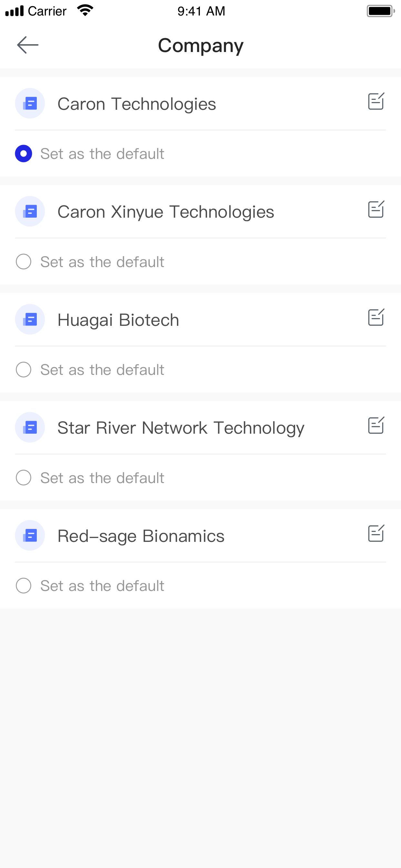The height and width of the screenshot is (868, 401).
Task: Tap Star River Network Technology document icon
Action: point(30,427)
